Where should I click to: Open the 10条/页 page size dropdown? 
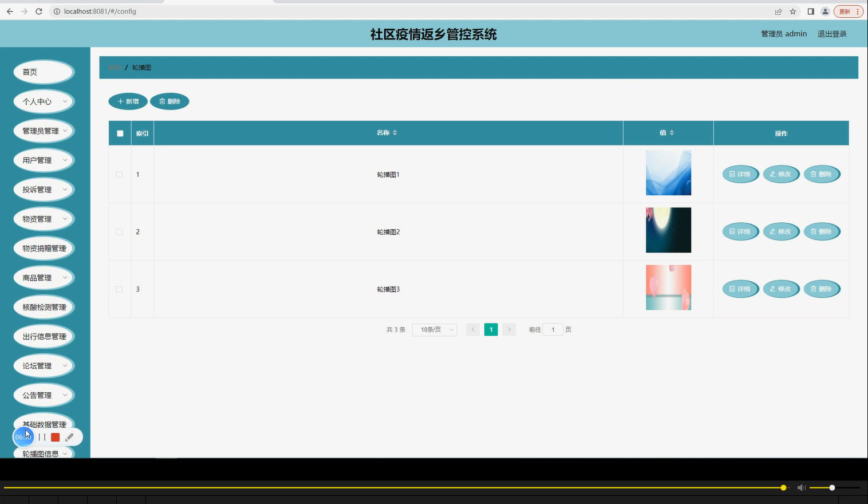point(434,329)
